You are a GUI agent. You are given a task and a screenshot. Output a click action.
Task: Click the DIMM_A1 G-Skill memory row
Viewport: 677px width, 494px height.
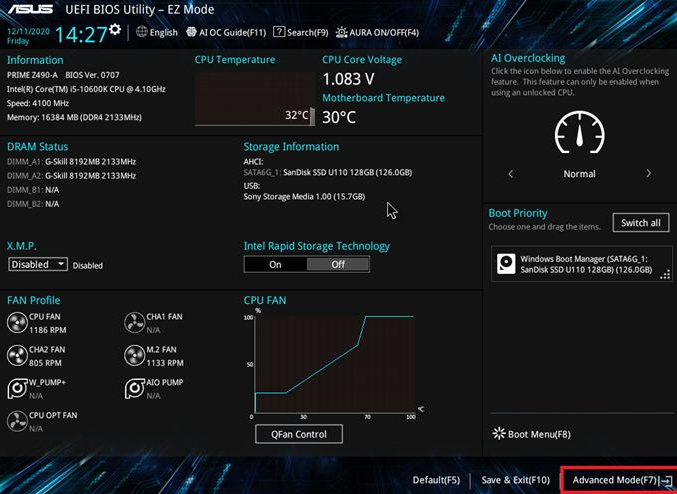[72, 162]
